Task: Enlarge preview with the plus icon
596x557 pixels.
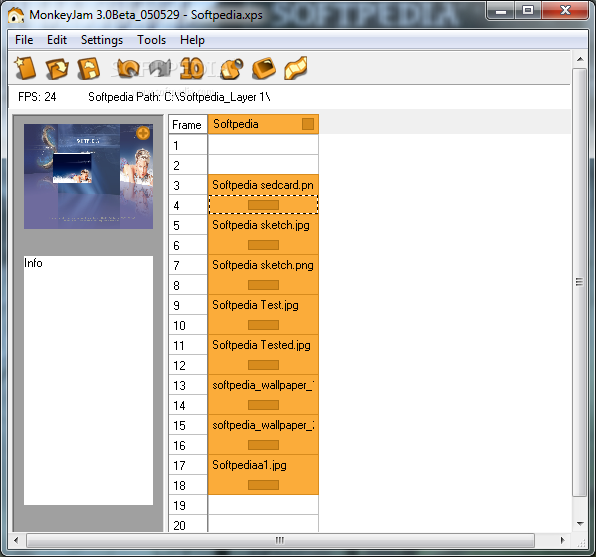Action: tap(143, 133)
